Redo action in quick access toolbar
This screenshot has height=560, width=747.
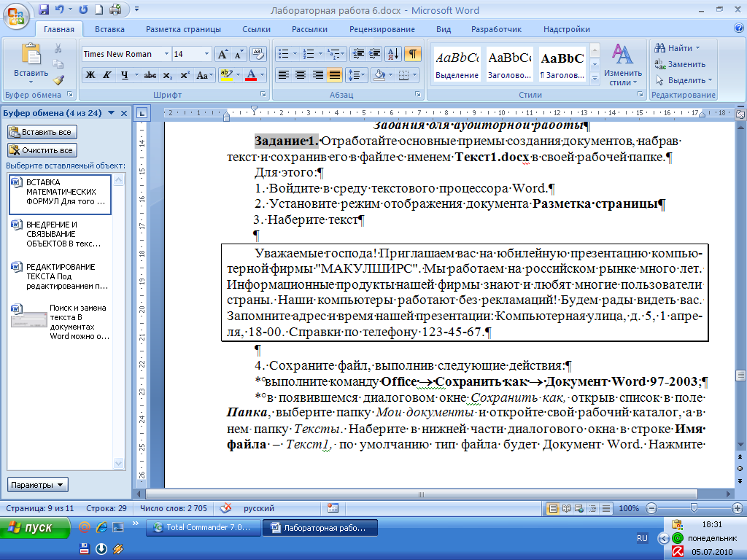coord(83,9)
